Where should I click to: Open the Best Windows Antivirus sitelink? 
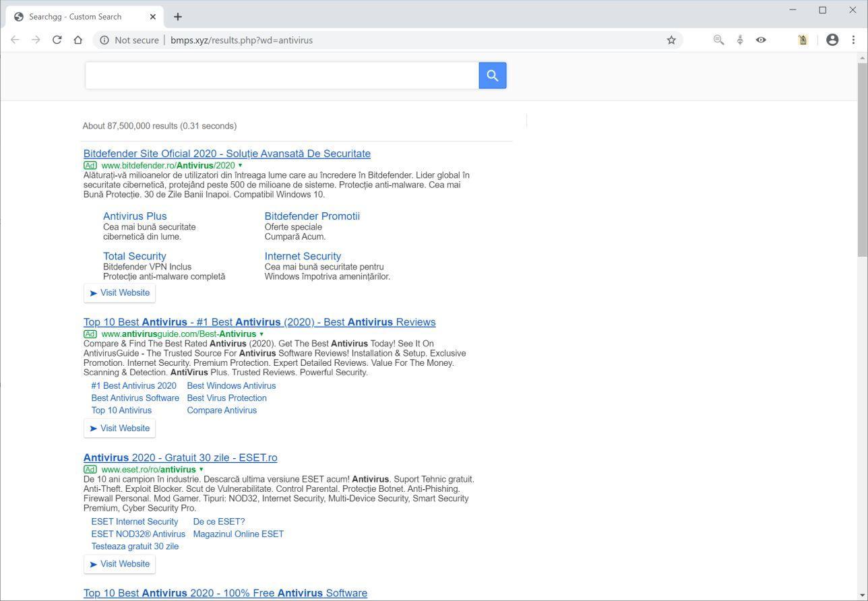[x=231, y=386]
